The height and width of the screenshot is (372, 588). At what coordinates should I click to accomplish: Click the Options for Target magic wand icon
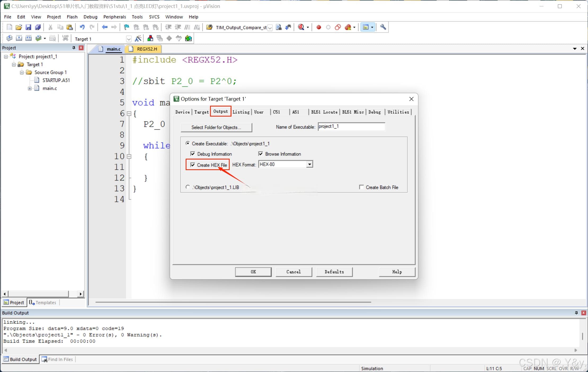tap(138, 39)
